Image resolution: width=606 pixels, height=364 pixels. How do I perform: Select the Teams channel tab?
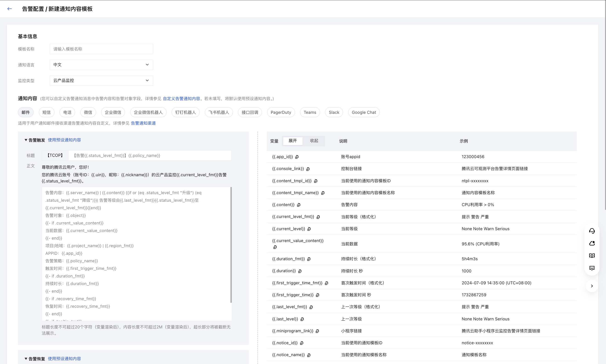point(310,112)
